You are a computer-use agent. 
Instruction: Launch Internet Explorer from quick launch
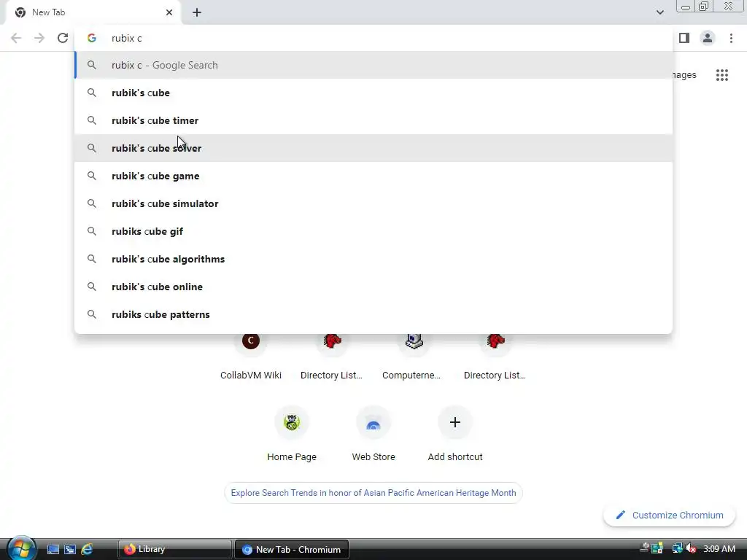click(x=87, y=550)
